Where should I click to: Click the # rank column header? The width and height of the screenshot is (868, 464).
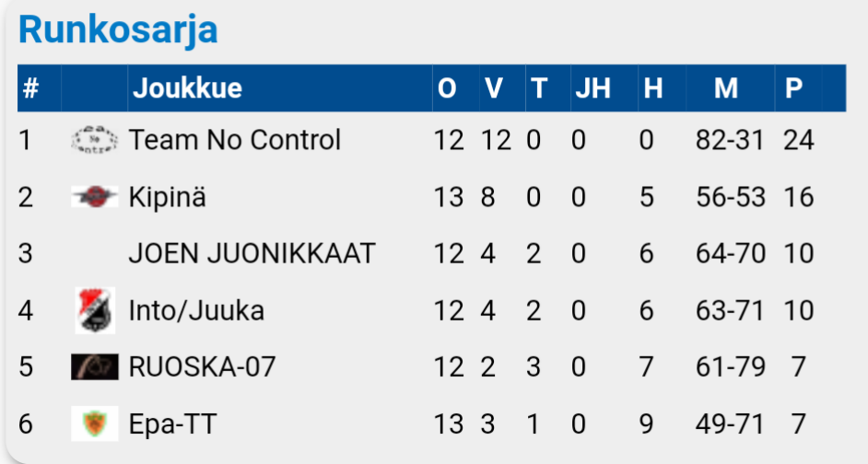pyautogui.click(x=31, y=88)
